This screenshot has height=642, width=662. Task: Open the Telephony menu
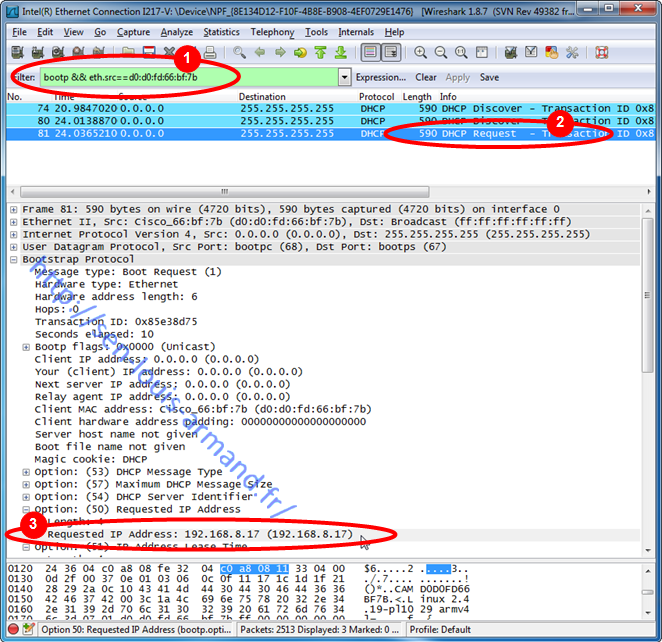(x=272, y=32)
